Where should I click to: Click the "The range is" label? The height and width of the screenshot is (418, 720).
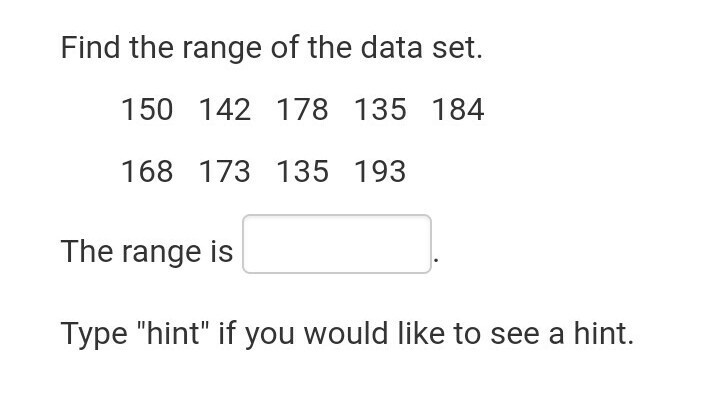pyautogui.click(x=147, y=252)
